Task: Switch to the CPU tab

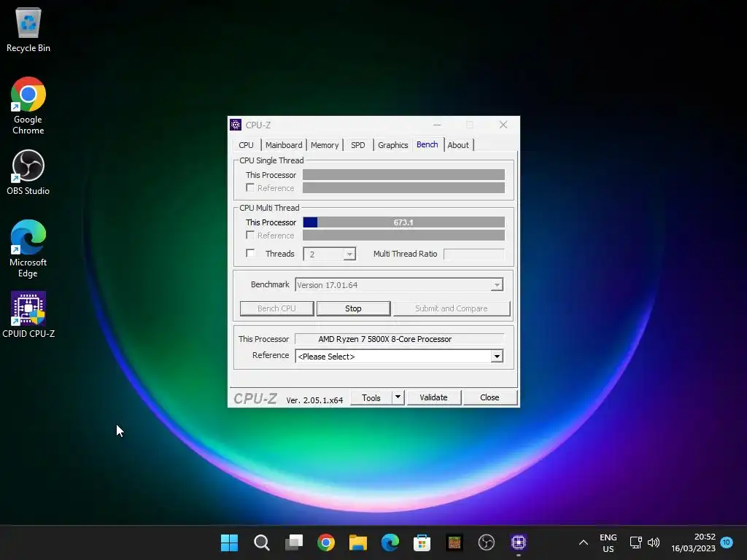Action: point(247,145)
